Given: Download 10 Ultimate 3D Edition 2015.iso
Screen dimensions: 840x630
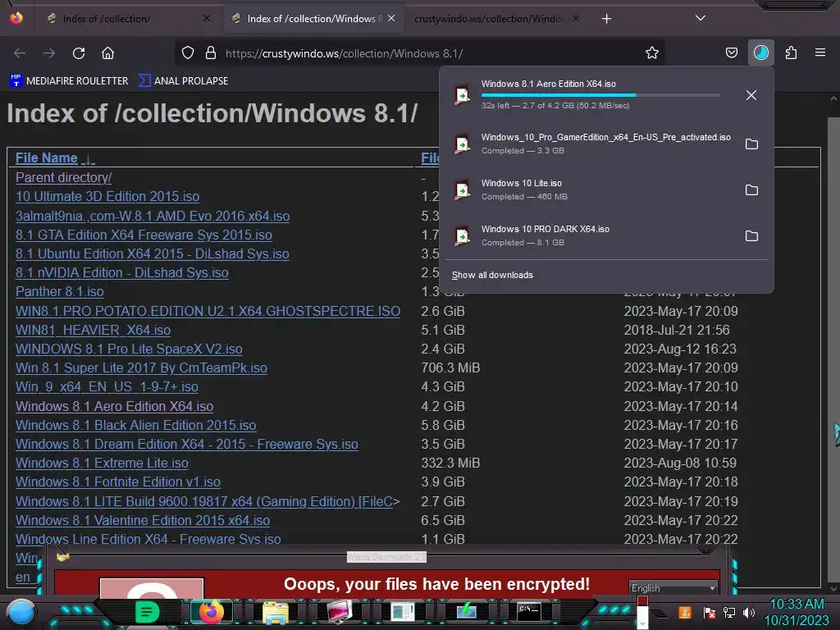Looking at the screenshot, I should [107, 197].
